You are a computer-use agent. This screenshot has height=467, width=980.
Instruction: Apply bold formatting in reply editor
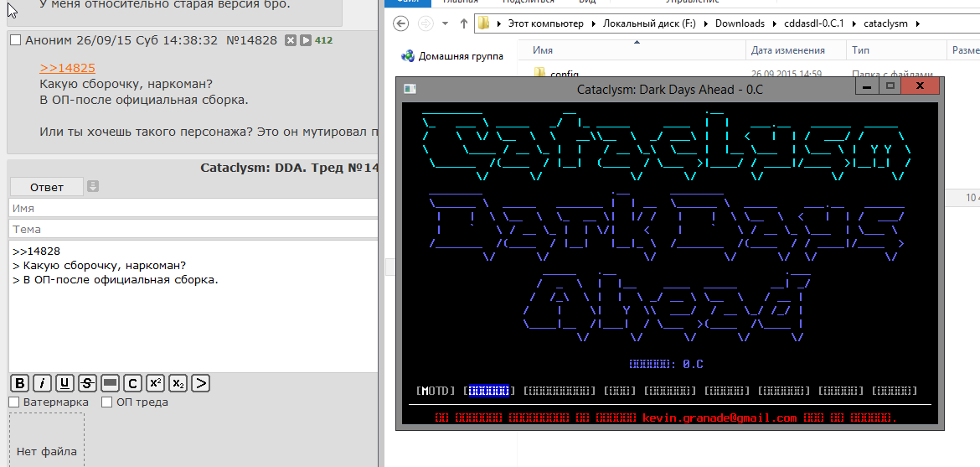click(x=20, y=383)
